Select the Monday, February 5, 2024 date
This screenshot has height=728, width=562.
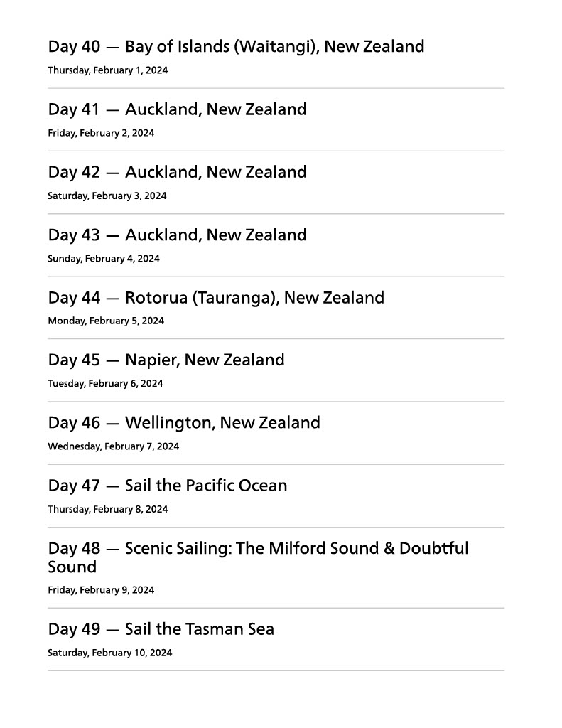[x=106, y=321]
